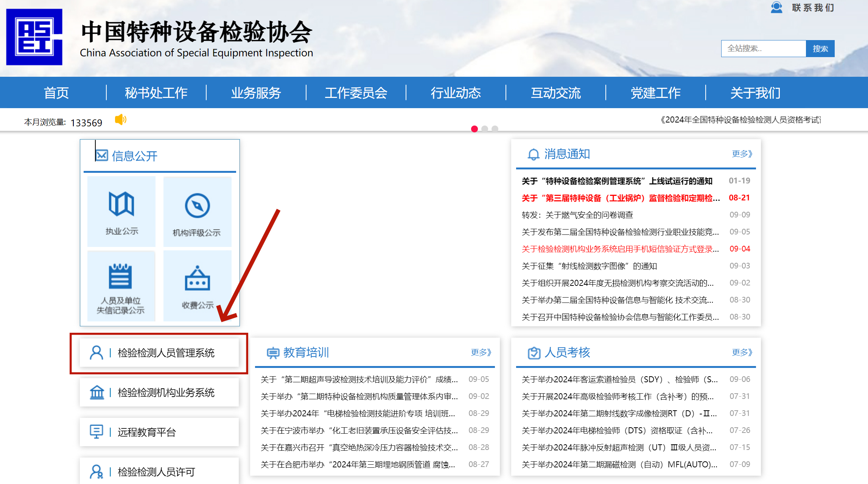This screenshot has height=484, width=868.
Task: Open notice 关于征集"射线检测数字图像"的通知
Action: [x=589, y=266]
